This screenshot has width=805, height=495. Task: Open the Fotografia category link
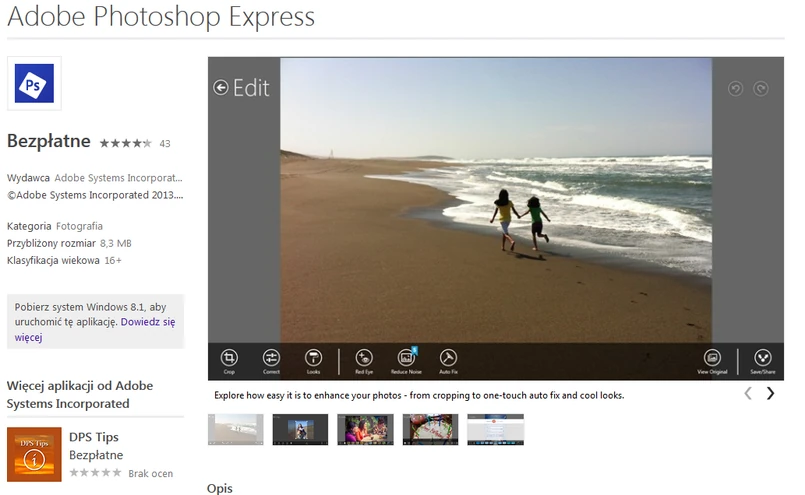pyautogui.click(x=79, y=226)
